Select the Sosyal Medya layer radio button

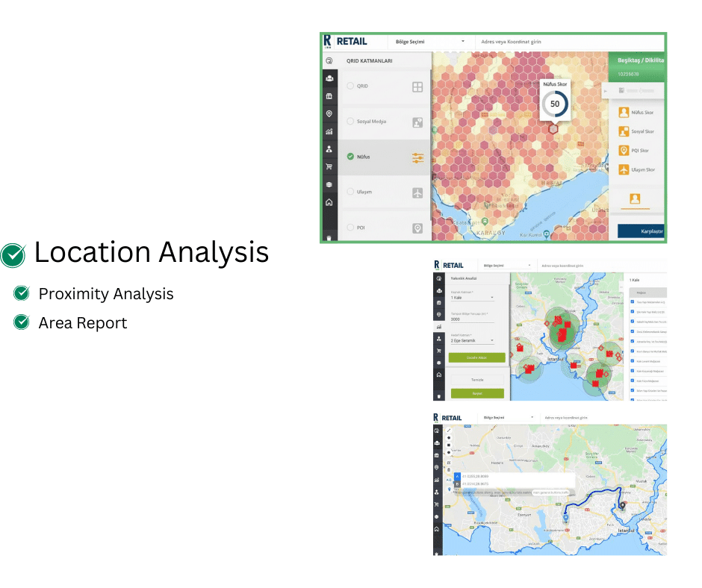point(350,122)
